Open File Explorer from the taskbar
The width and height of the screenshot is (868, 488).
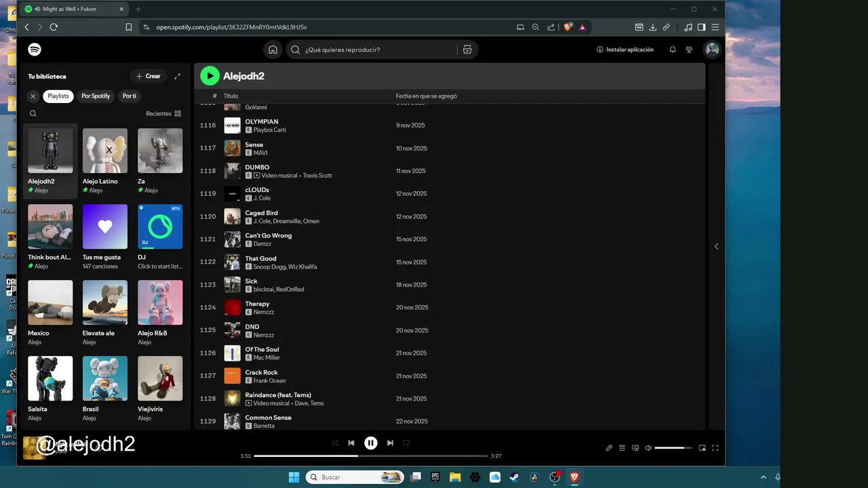(x=455, y=477)
